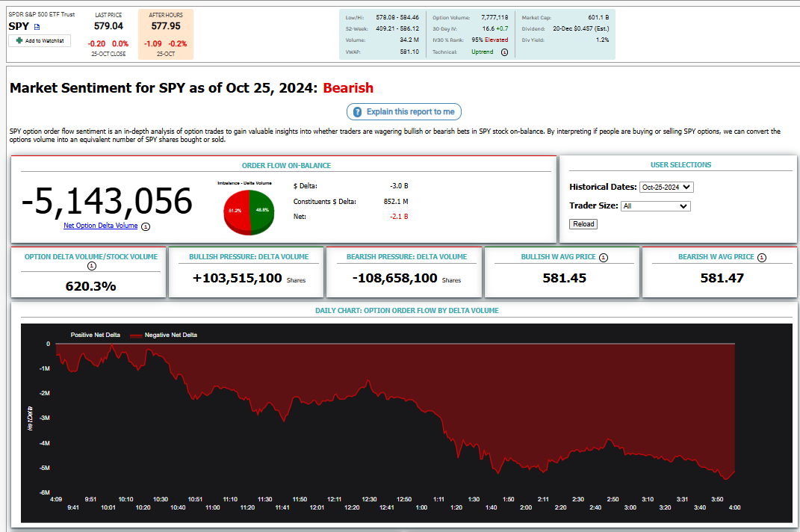Click the Uptrend technical value
The width and height of the screenshot is (800, 532).
point(482,52)
